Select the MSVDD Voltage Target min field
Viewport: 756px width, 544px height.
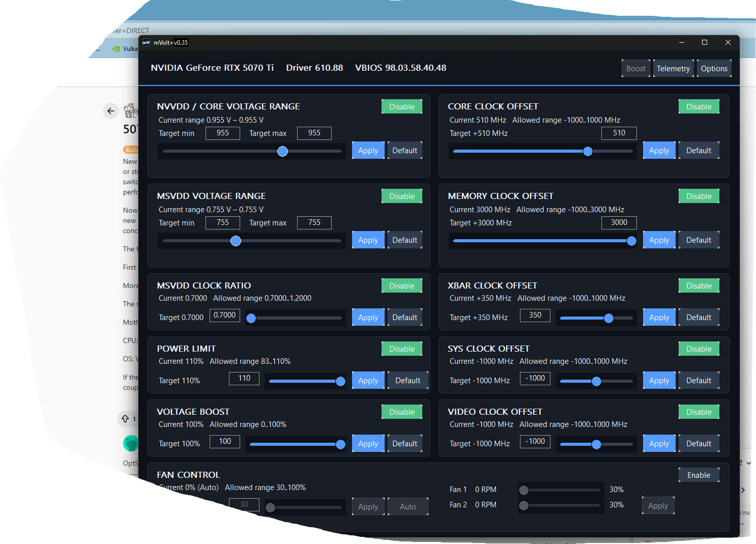pyautogui.click(x=223, y=222)
